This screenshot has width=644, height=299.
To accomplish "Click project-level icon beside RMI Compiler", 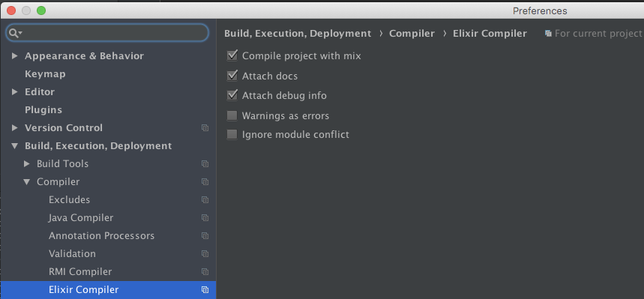I will (205, 272).
